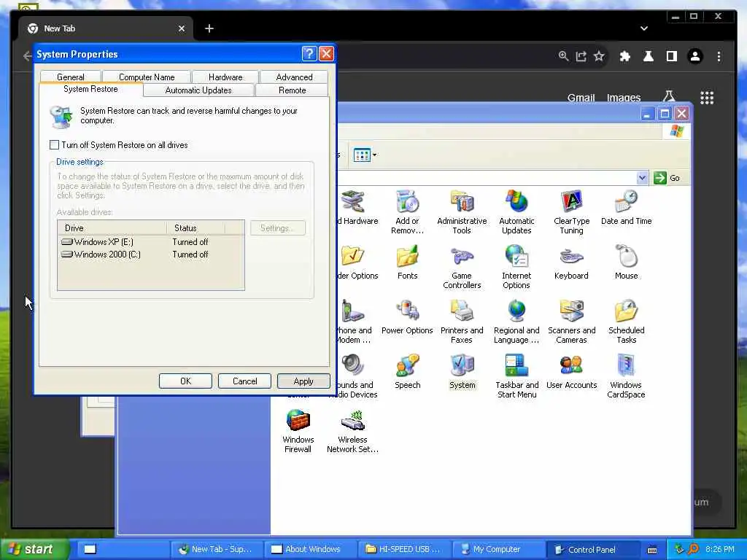
Task: Open Google apps grid icon
Action: point(707,98)
